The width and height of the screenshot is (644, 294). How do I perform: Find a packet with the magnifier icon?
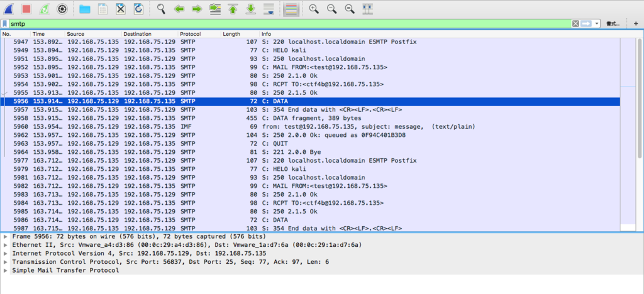(161, 9)
